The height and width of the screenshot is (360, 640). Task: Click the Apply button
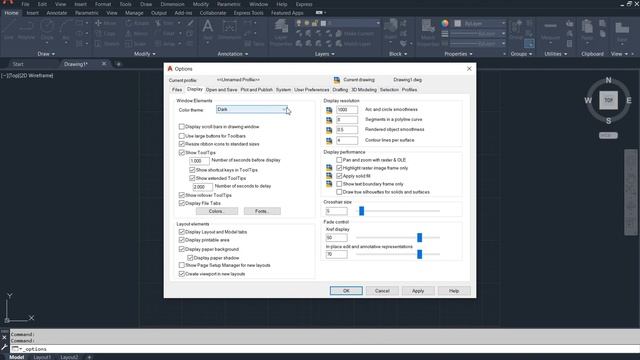418,291
